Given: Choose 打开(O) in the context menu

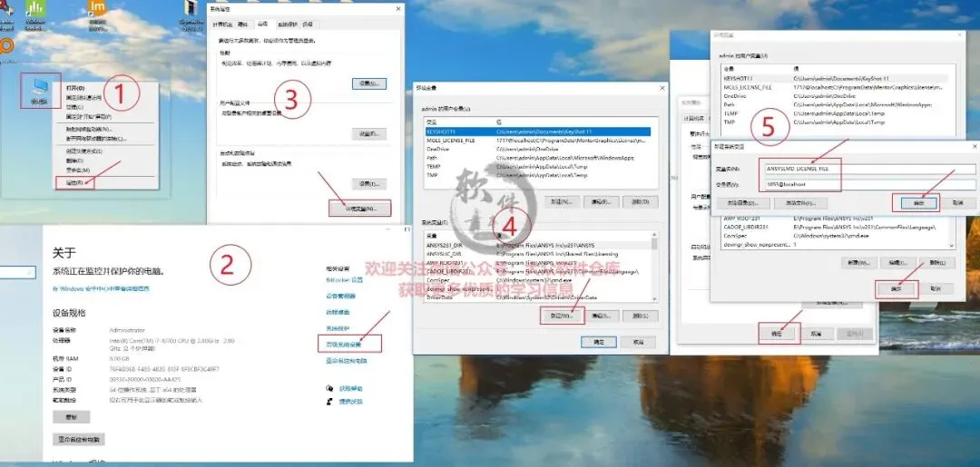Looking at the screenshot, I should [75, 88].
